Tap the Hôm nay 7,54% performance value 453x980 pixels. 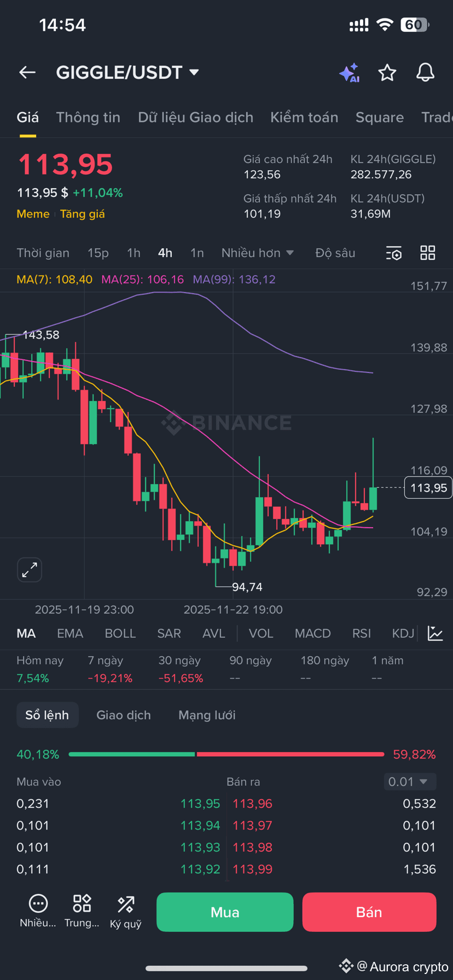[33, 679]
